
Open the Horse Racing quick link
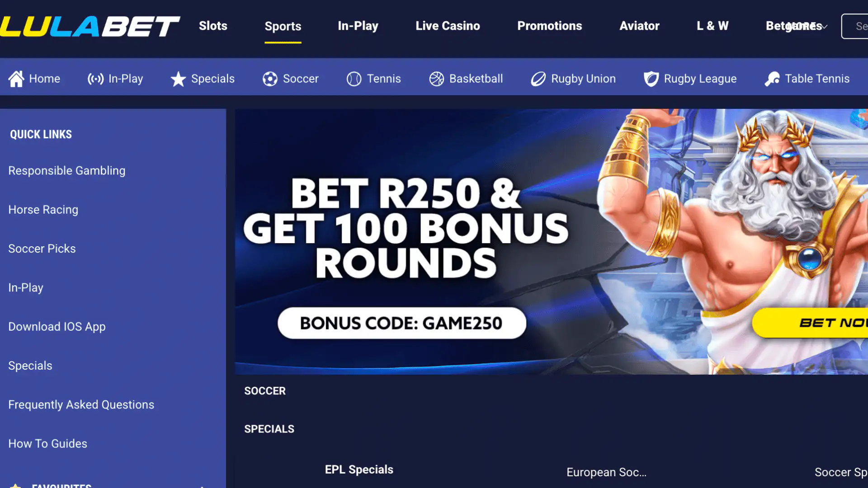(43, 210)
